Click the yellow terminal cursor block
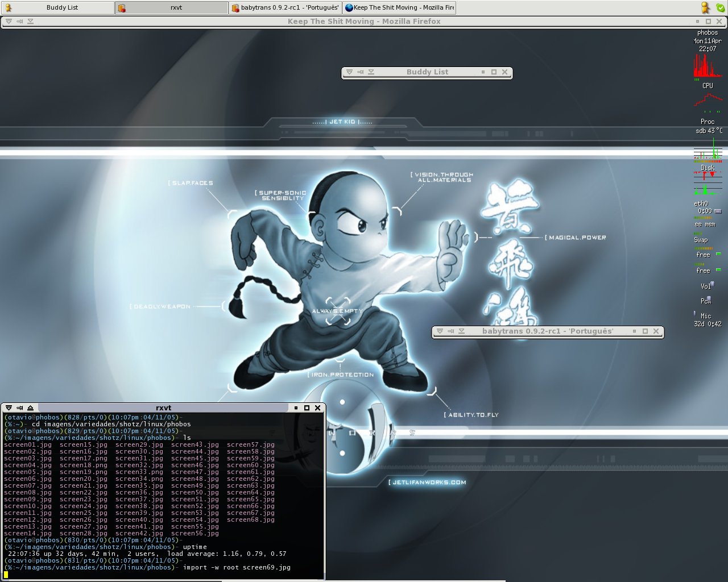Viewport: 728px width, 582px height. 6,575
